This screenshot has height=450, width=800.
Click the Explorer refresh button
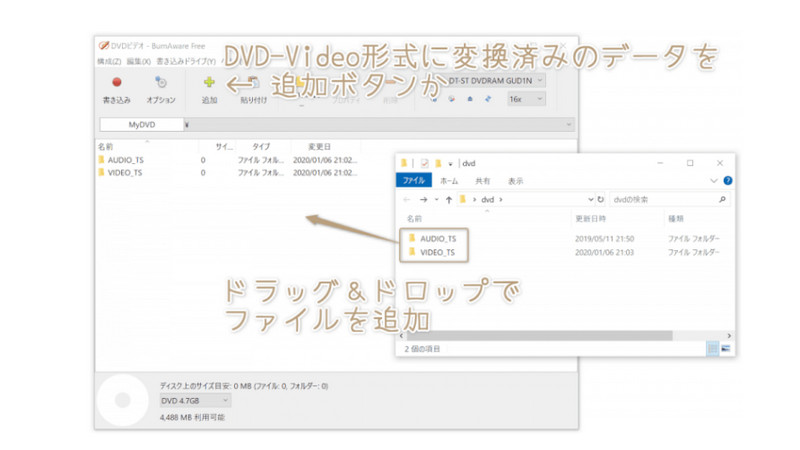601,199
